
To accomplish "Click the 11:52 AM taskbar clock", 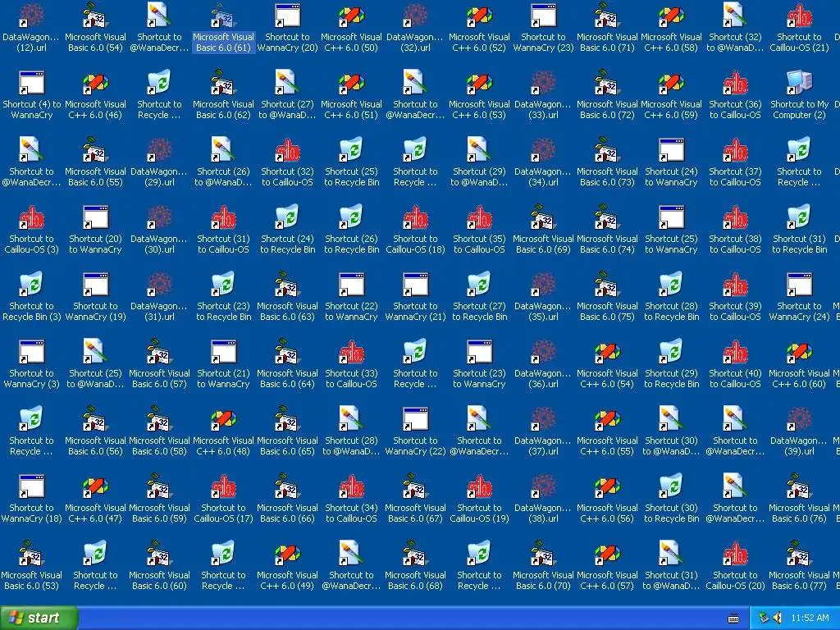I will pyautogui.click(x=810, y=619).
